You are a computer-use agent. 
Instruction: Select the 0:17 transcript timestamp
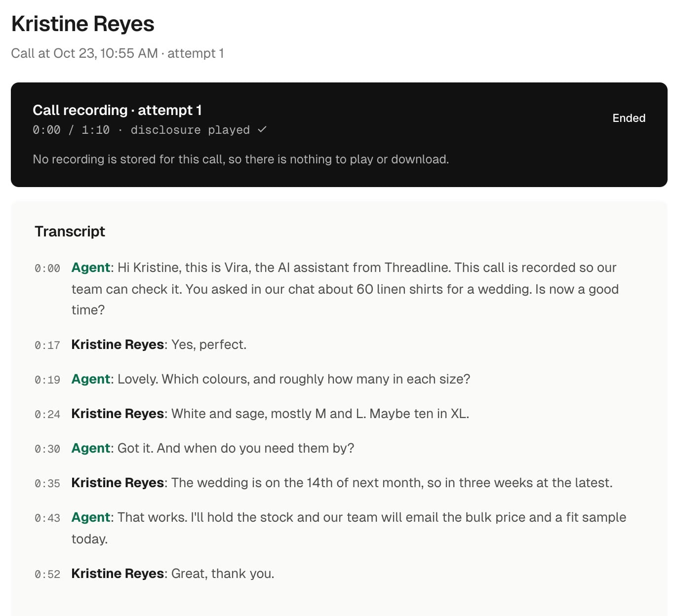pyautogui.click(x=47, y=346)
